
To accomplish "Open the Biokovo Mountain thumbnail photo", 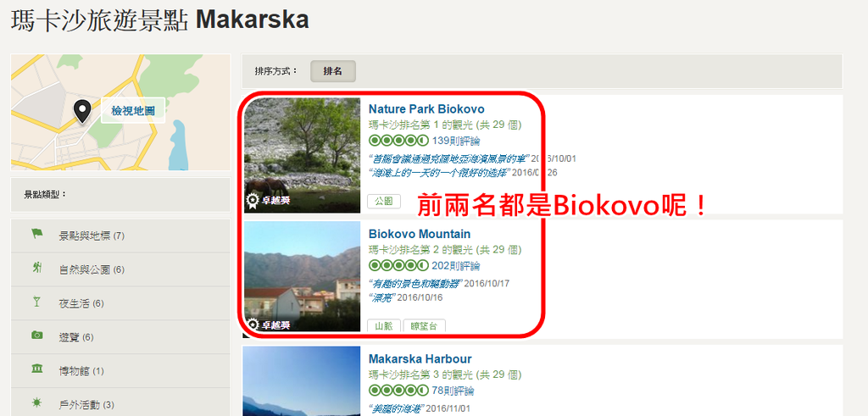I will 303,276.
